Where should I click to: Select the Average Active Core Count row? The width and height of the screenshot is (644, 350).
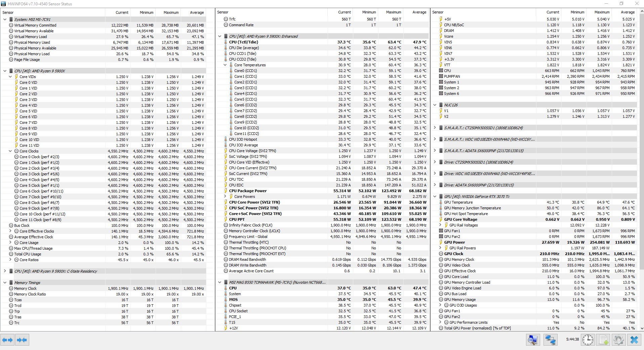coord(322,271)
